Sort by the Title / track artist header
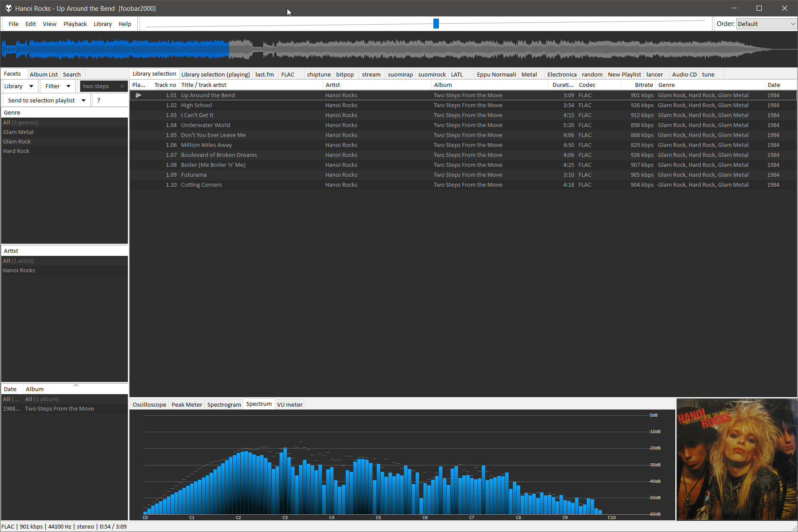The image size is (798, 532). 251,85
